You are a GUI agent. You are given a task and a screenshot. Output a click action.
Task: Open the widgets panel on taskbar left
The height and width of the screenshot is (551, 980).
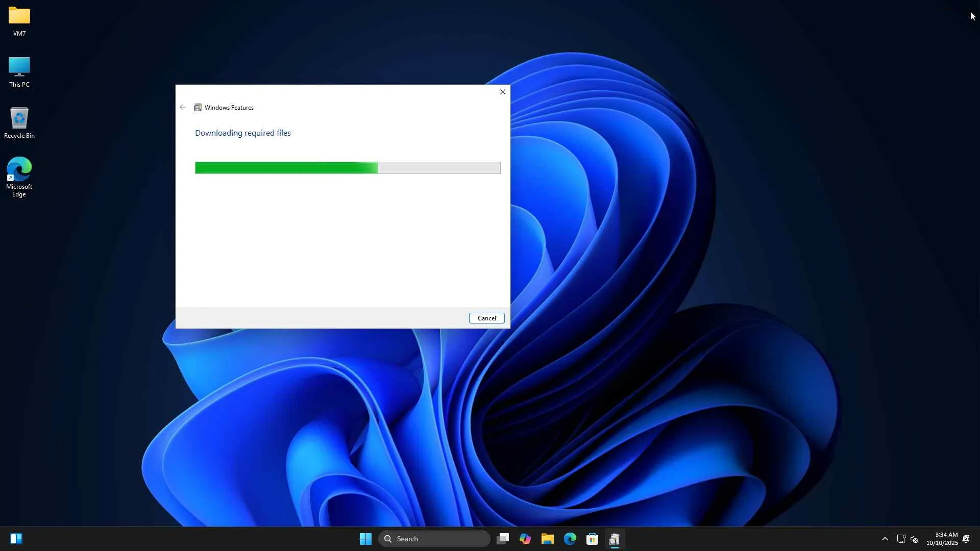tap(16, 539)
